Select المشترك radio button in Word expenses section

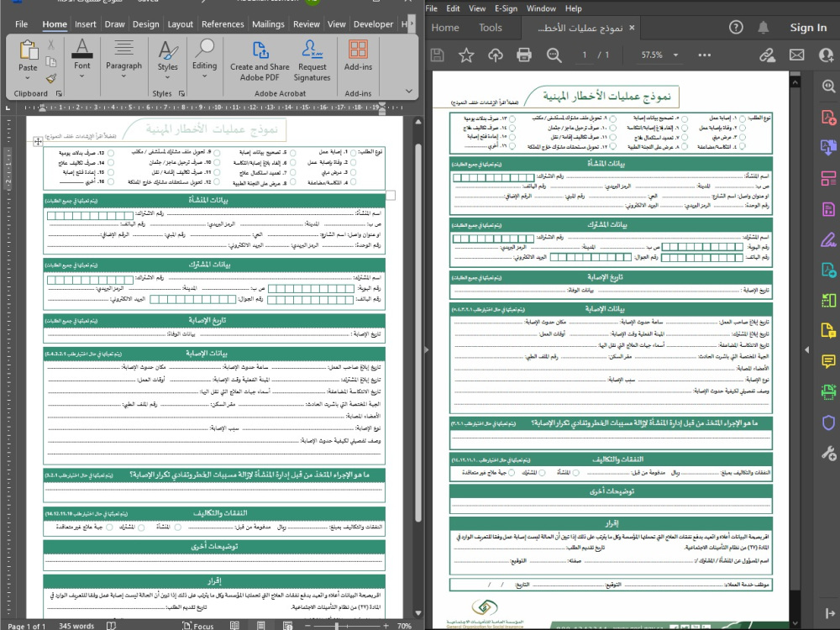click(141, 528)
